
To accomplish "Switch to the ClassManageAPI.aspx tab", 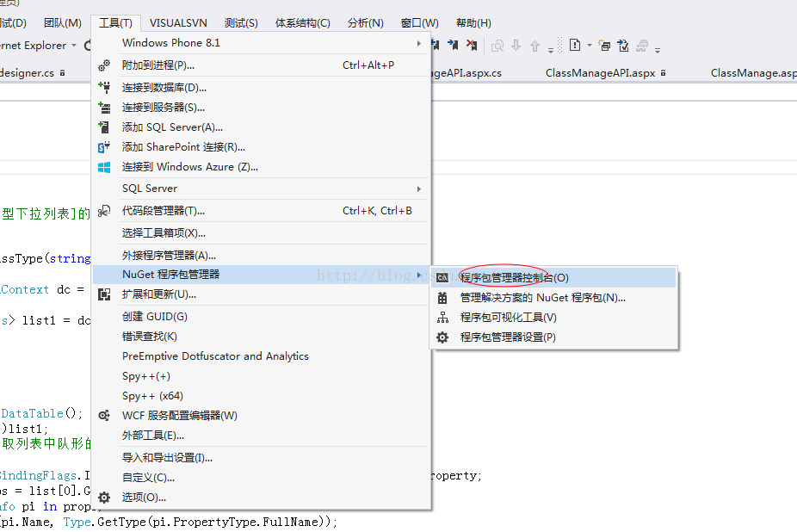I will pyautogui.click(x=600, y=73).
